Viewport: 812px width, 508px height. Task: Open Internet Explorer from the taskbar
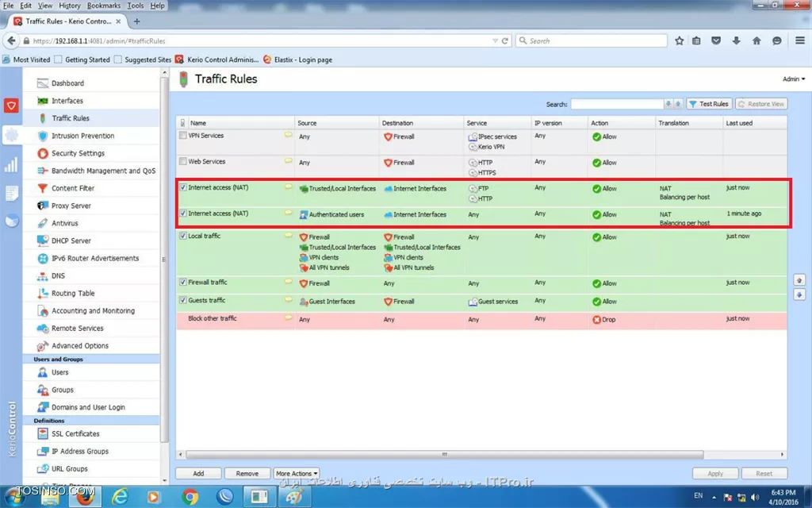coord(120,497)
